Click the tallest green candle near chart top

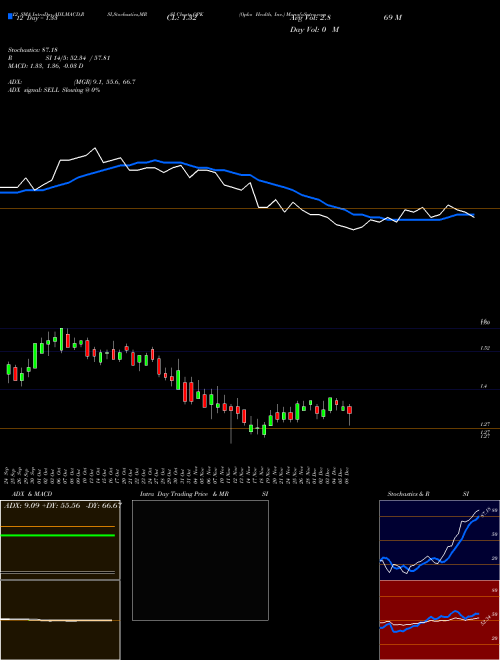click(61, 340)
